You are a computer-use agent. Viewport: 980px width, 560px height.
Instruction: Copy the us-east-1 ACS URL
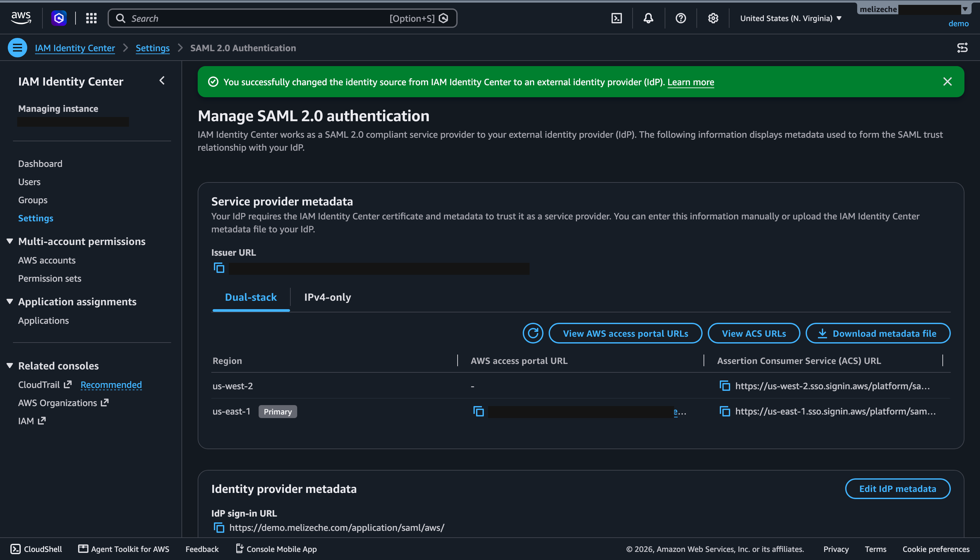click(x=725, y=411)
